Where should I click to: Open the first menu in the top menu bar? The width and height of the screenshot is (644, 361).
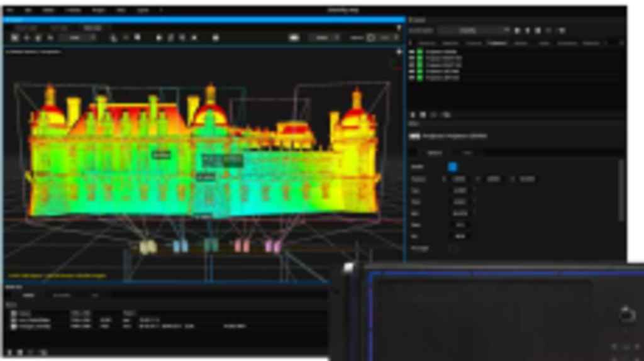[x=10, y=10]
